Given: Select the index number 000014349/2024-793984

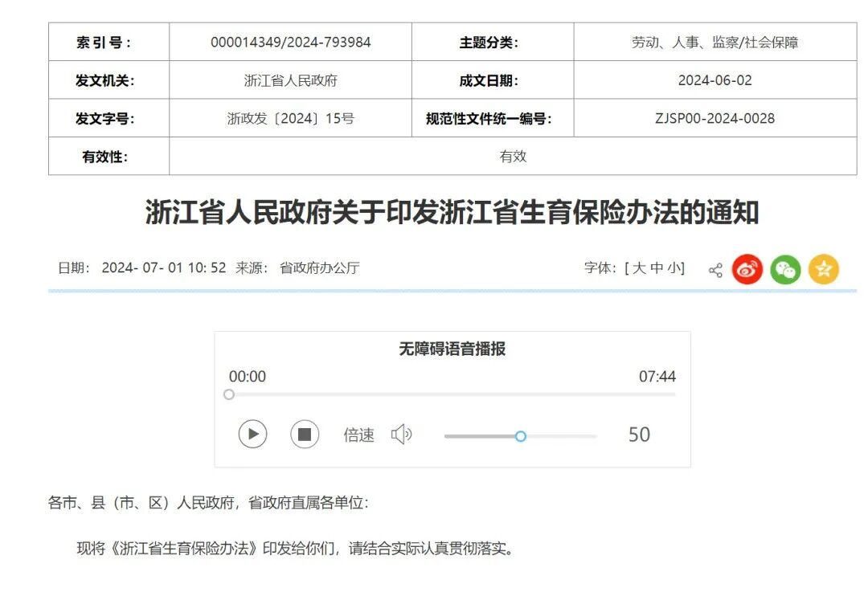Looking at the screenshot, I should pos(291,42).
